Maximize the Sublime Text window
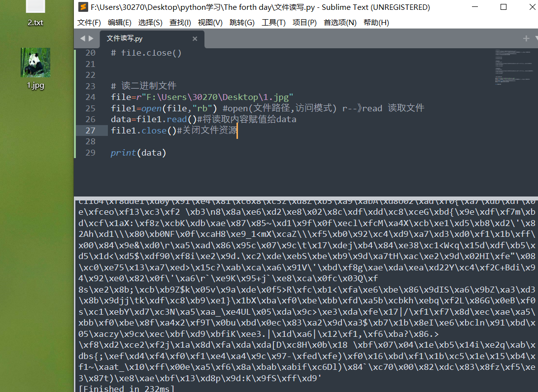The image size is (538, 392). click(504, 7)
